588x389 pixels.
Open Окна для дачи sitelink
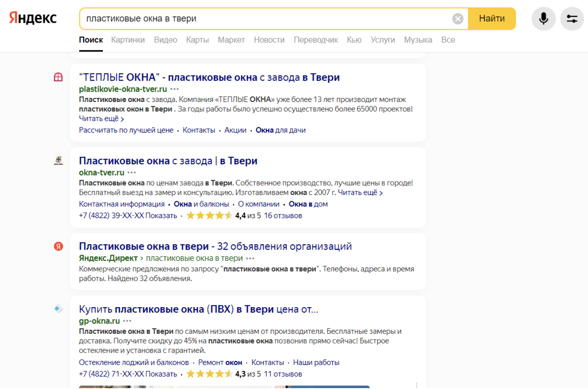[281, 130]
